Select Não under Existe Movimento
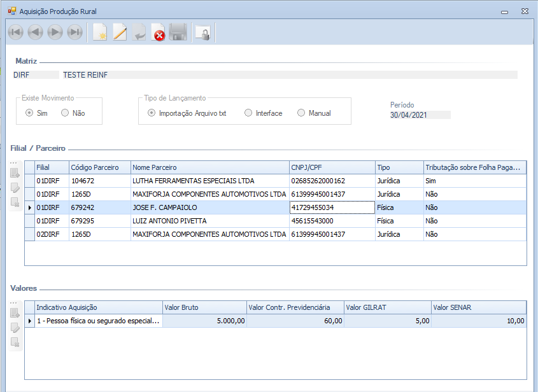Image resolution: width=538 pixels, height=392 pixels. (x=65, y=113)
